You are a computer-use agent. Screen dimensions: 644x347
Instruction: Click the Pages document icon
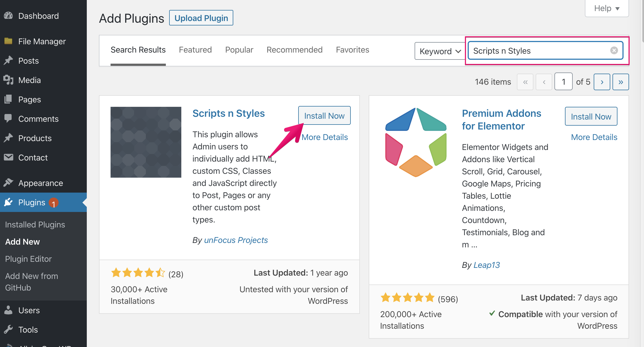tap(9, 99)
